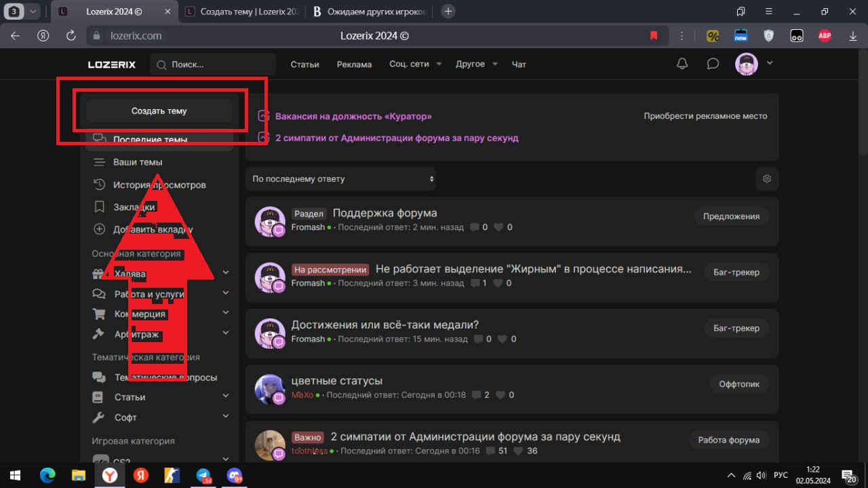Open Telegram from the taskbar
The image size is (868, 488).
(203, 476)
